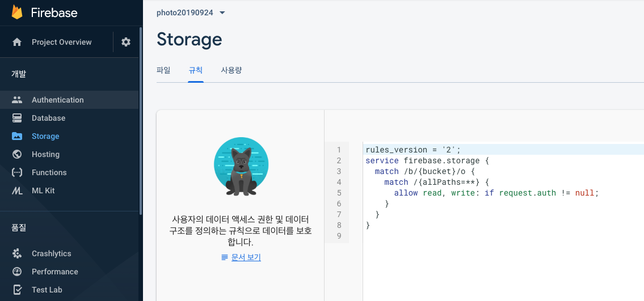The image size is (644, 301).
Task: Click the ML Kit icon
Action: [17, 190]
